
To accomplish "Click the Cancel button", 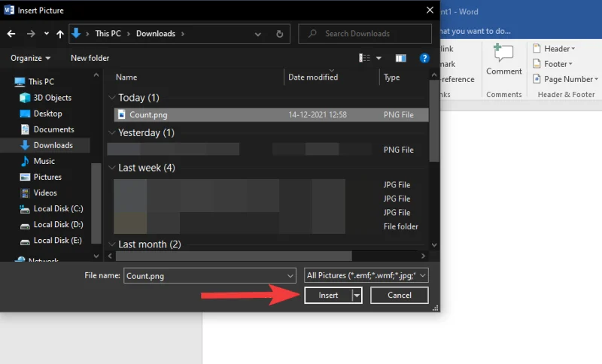I will click(399, 296).
